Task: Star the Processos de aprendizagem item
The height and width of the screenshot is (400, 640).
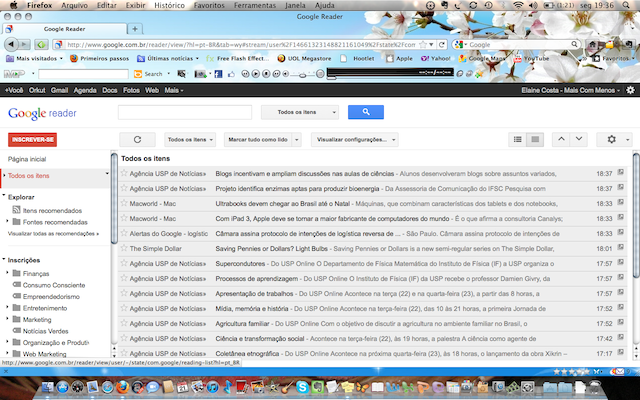Action: (124, 278)
